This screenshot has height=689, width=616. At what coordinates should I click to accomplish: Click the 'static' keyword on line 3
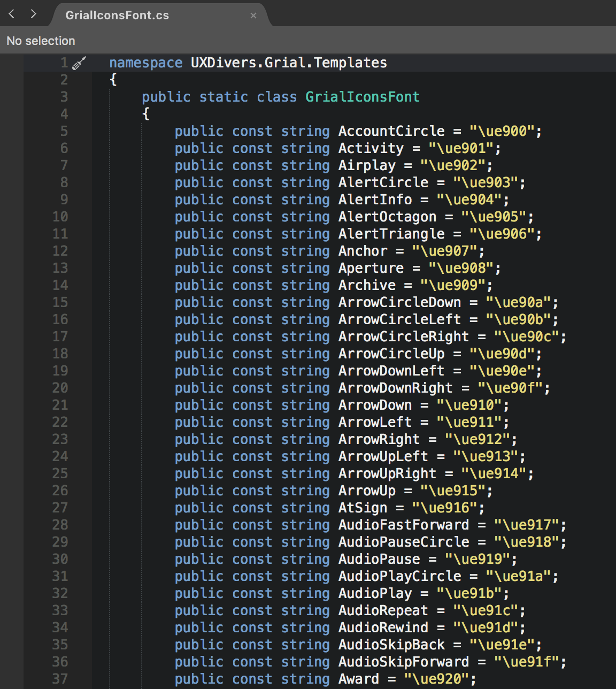pos(224,97)
